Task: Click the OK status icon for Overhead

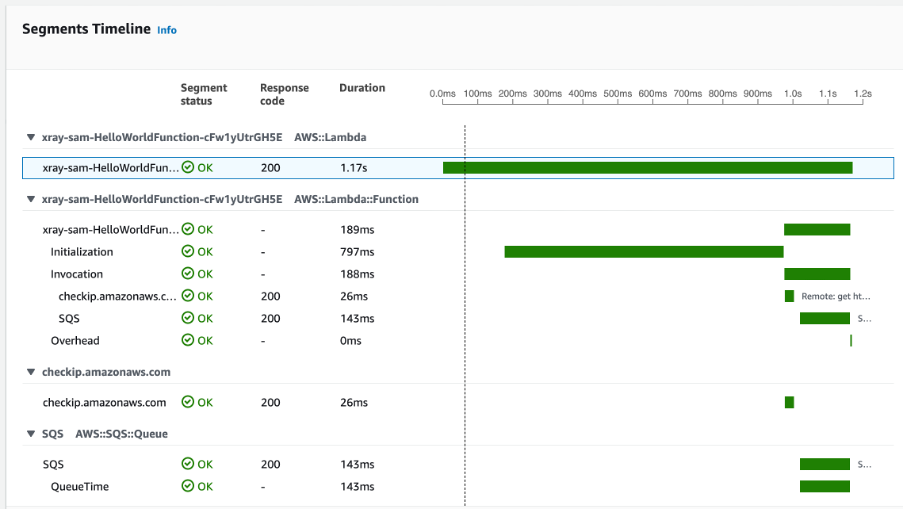Action: point(188,340)
